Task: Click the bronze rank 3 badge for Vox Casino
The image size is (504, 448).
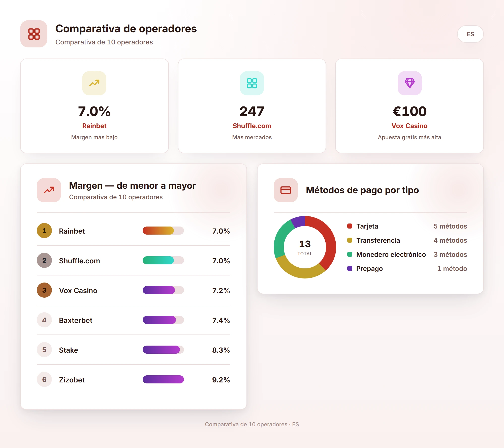Action: tap(44, 290)
